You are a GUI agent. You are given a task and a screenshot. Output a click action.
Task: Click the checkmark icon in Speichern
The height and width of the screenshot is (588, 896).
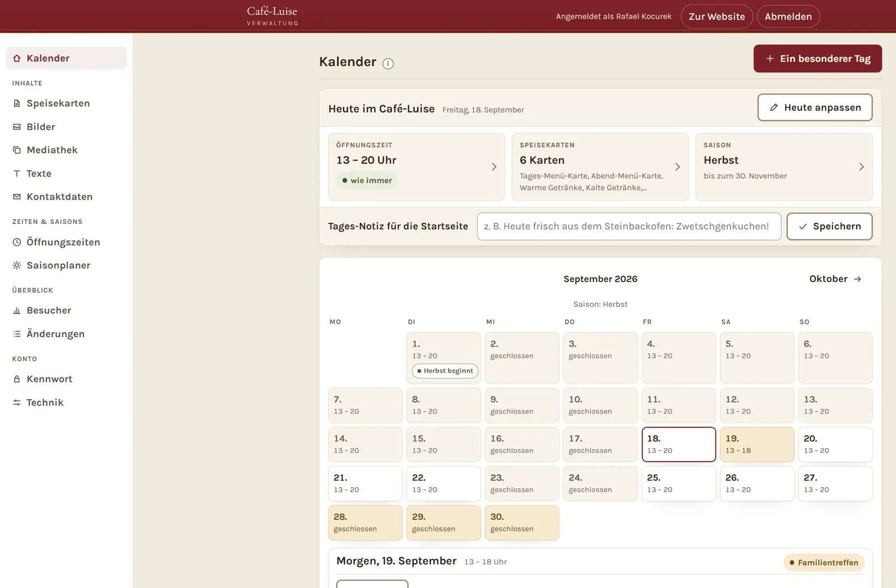[803, 227]
